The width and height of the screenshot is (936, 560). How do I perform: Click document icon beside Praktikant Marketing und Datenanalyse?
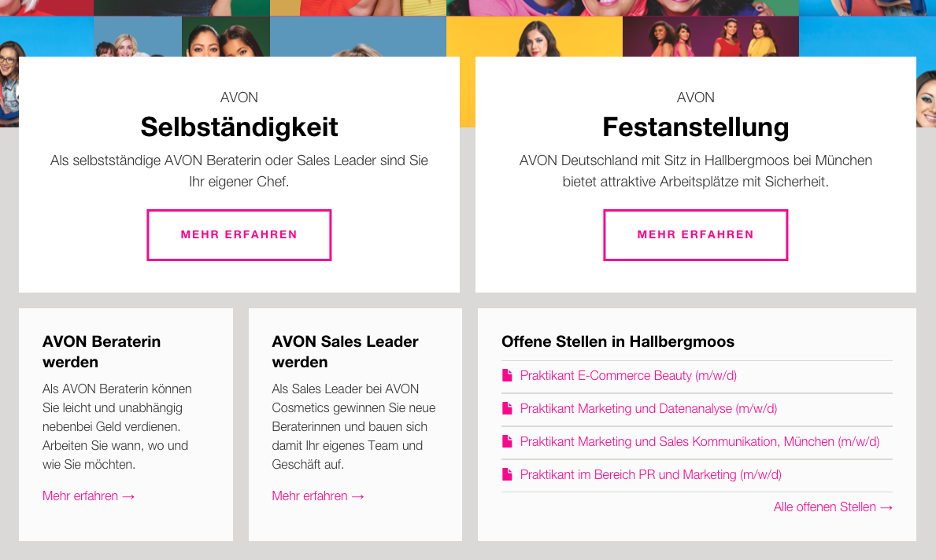coord(508,408)
